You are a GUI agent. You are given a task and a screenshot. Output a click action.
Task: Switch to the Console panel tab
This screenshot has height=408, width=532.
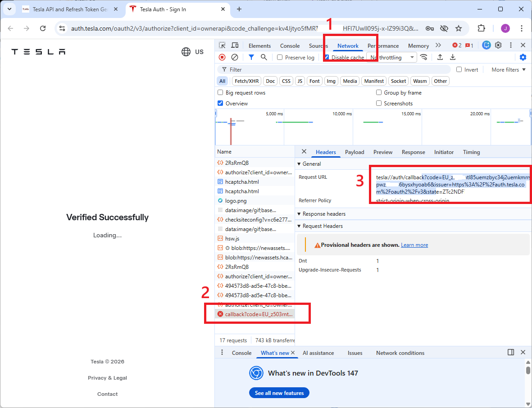coord(290,46)
